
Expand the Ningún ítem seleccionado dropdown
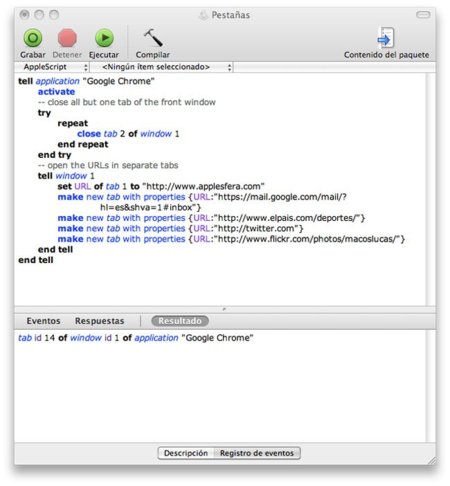[x=162, y=67]
